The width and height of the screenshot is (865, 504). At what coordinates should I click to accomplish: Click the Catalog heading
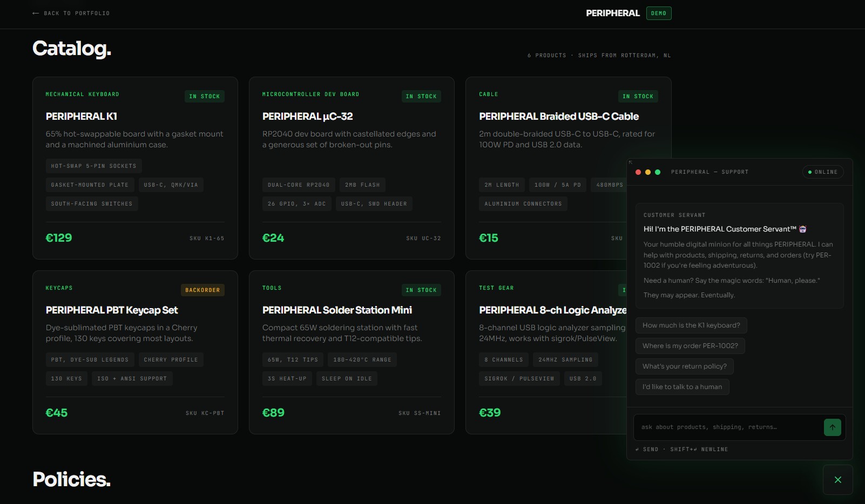(x=72, y=49)
